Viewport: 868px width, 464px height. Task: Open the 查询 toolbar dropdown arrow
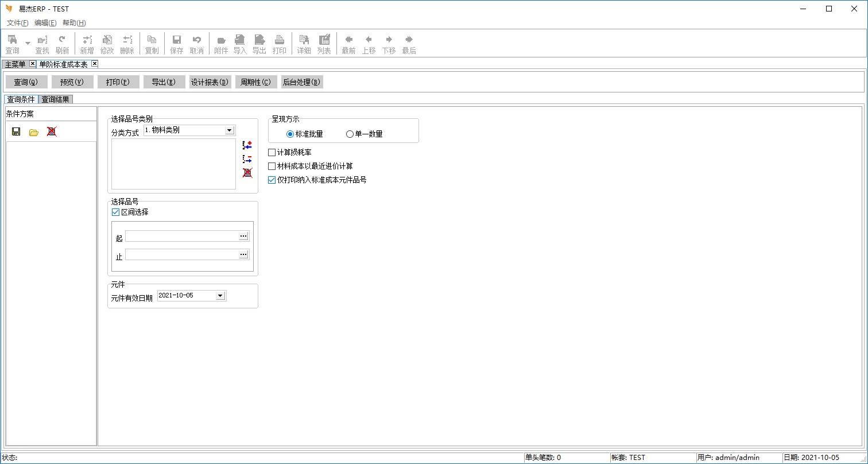pos(28,44)
